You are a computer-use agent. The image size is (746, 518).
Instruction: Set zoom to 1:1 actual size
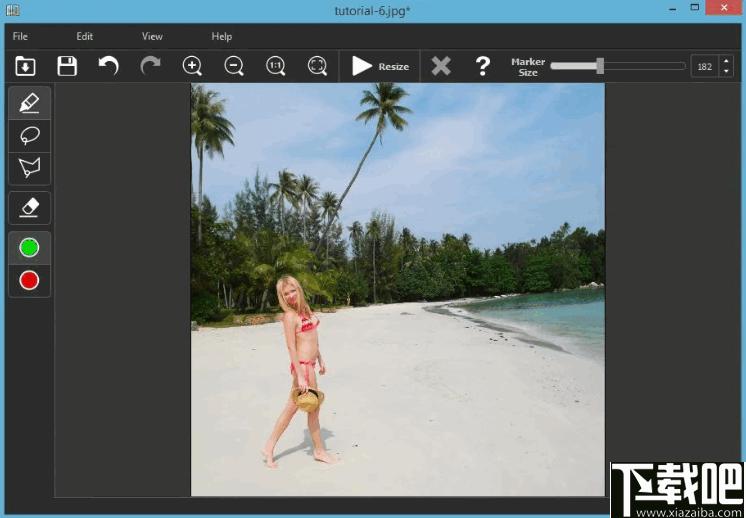[276, 67]
